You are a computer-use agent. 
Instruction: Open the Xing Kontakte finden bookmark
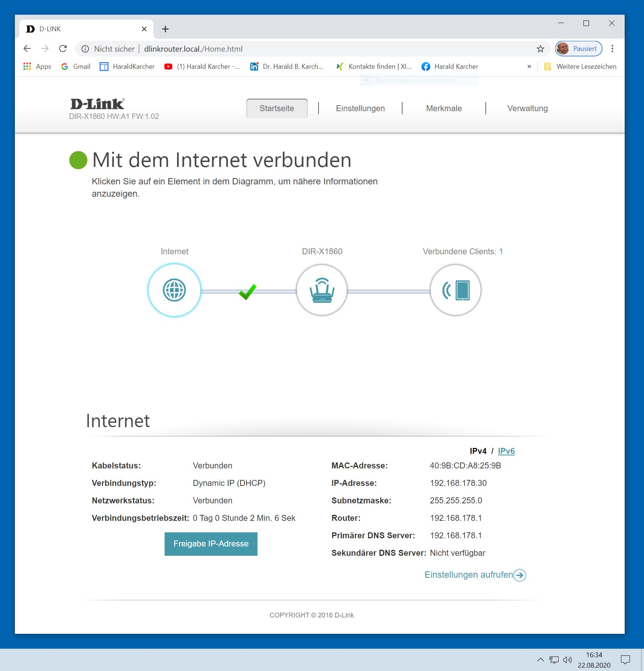pos(373,67)
